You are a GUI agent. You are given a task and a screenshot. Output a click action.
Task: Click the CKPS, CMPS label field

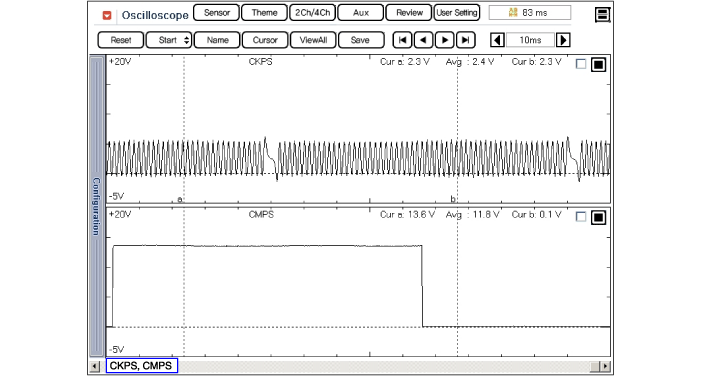point(142,366)
